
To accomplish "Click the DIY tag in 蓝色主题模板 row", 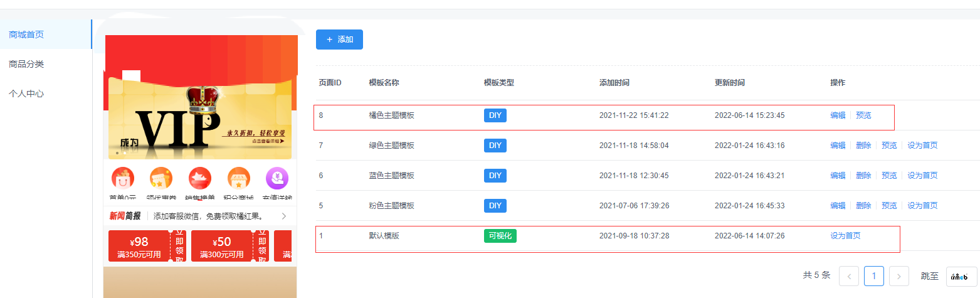I will (495, 176).
